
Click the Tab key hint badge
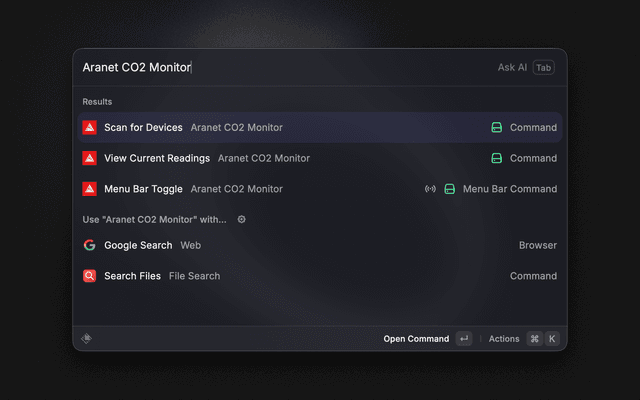point(543,67)
